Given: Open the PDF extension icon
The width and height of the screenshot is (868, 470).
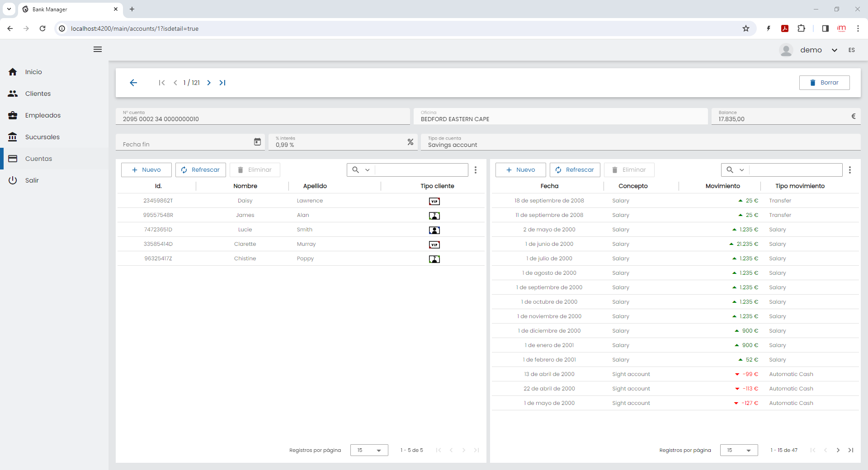Looking at the screenshot, I should (785, 28).
